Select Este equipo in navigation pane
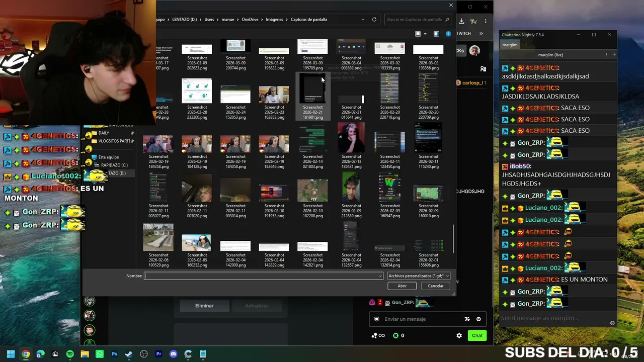 [x=109, y=157]
